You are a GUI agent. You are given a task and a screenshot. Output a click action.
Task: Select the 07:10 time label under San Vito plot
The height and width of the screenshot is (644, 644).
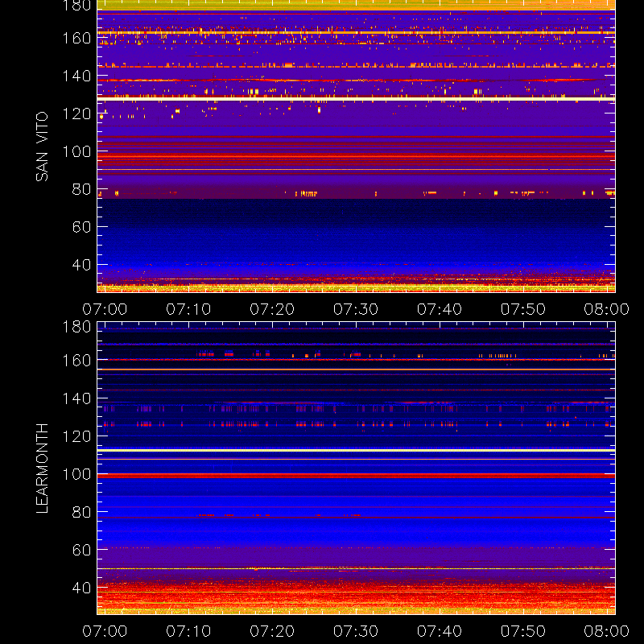(x=188, y=309)
